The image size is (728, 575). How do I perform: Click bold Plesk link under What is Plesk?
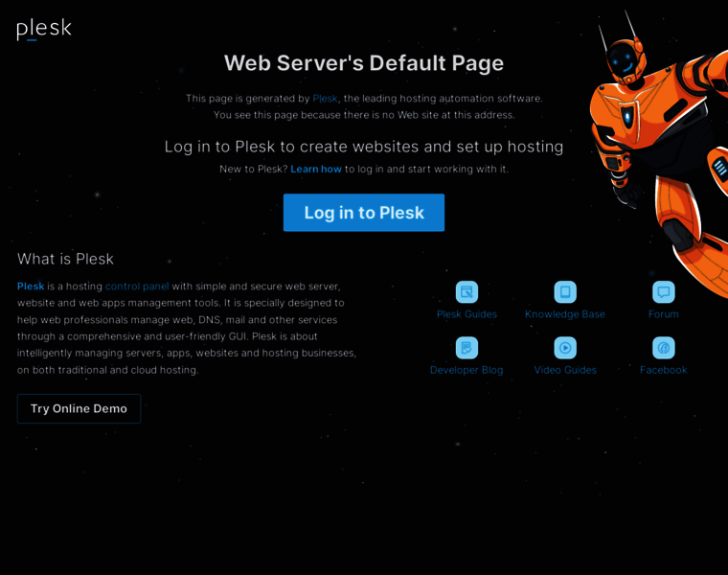31,286
